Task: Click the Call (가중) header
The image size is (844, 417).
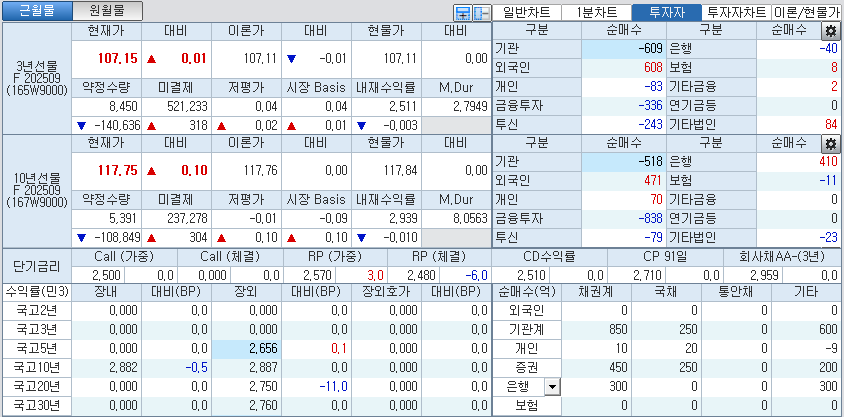Action: pyautogui.click(x=124, y=256)
